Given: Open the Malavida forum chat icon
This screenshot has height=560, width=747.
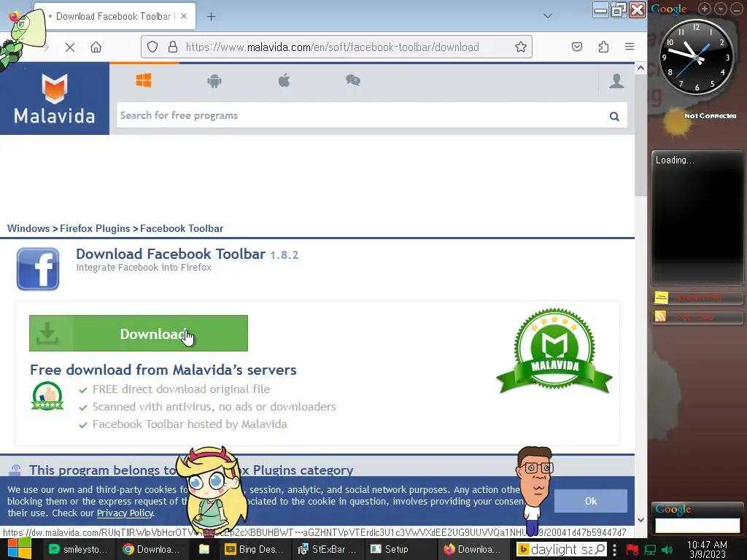Looking at the screenshot, I should coord(353,80).
